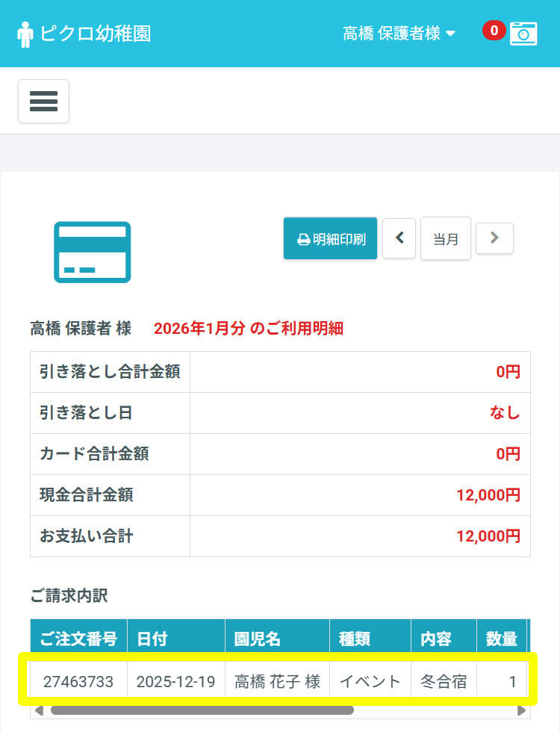Screen dimensions: 560x732
Task: Click the large credit card icon
Action: 92,252
